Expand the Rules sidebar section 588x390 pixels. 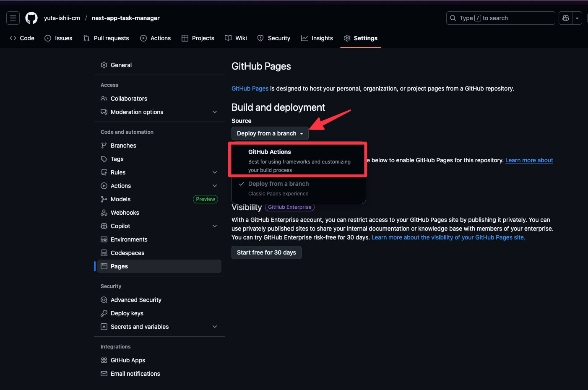[x=215, y=172]
